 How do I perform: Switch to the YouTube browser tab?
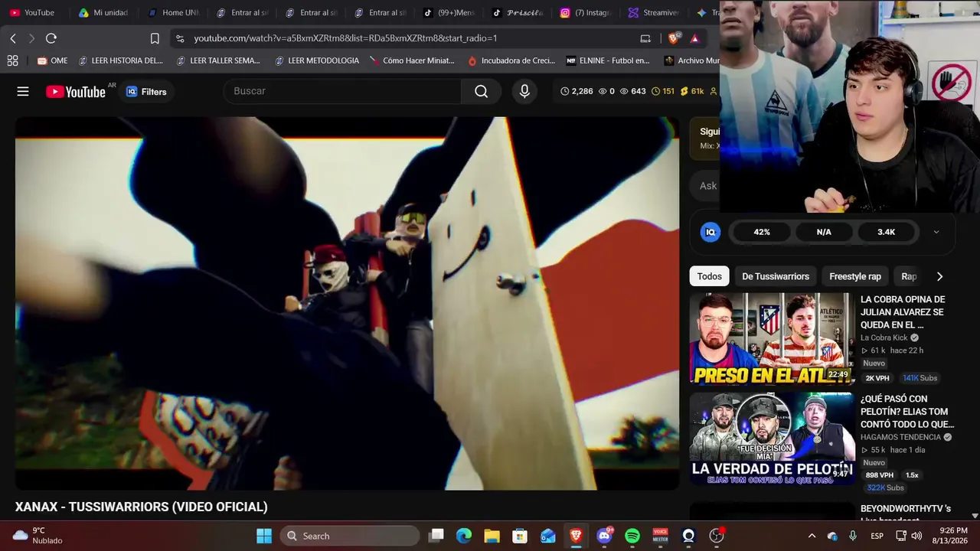(x=32, y=13)
